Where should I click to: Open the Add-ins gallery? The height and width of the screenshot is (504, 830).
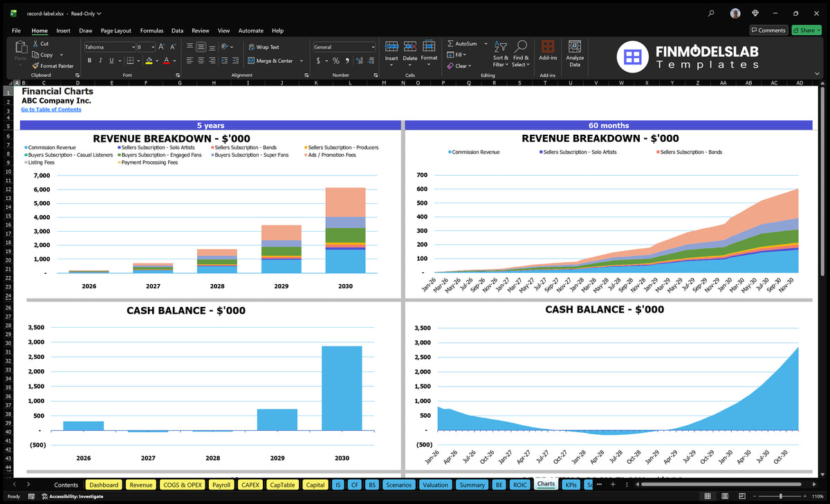548,50
